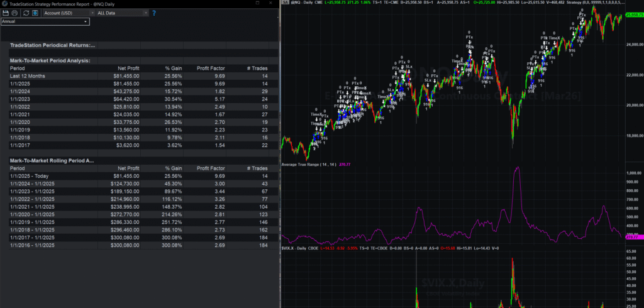Click the # Trades header in Period Analysis
This screenshot has width=644, height=308.
(x=257, y=68)
